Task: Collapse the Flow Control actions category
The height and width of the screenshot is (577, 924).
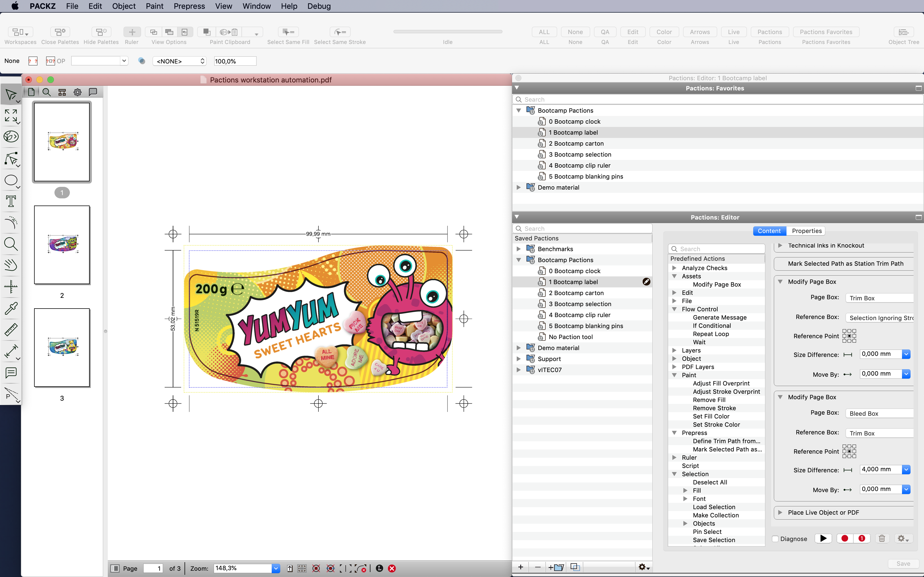Action: point(675,309)
